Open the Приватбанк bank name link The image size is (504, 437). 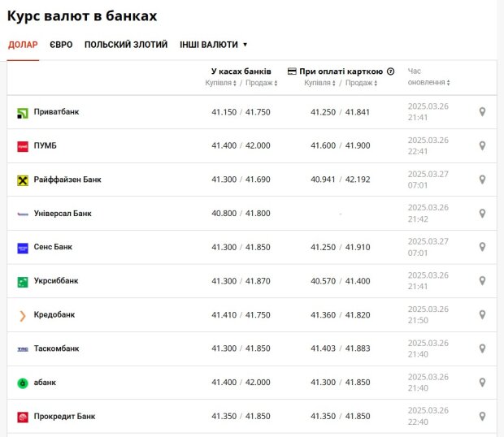click(57, 112)
